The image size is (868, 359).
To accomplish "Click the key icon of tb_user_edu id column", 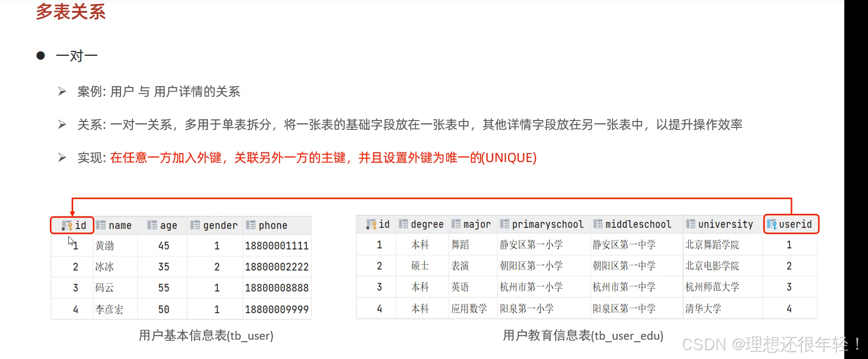I will (371, 225).
